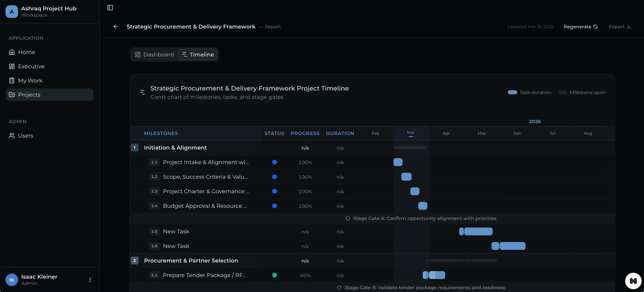
Task: Select the Mar month column header
Action: tap(411, 133)
